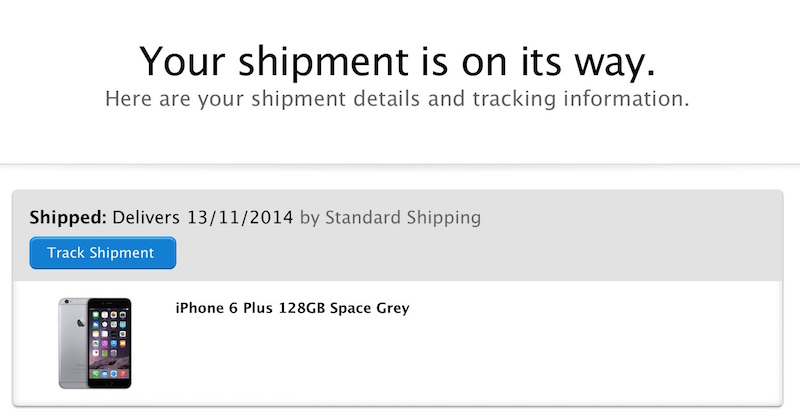The height and width of the screenshot is (420, 800).
Task: Select the 'Delivers 13/11/2014' delivery date text
Action: pyautogui.click(x=203, y=218)
